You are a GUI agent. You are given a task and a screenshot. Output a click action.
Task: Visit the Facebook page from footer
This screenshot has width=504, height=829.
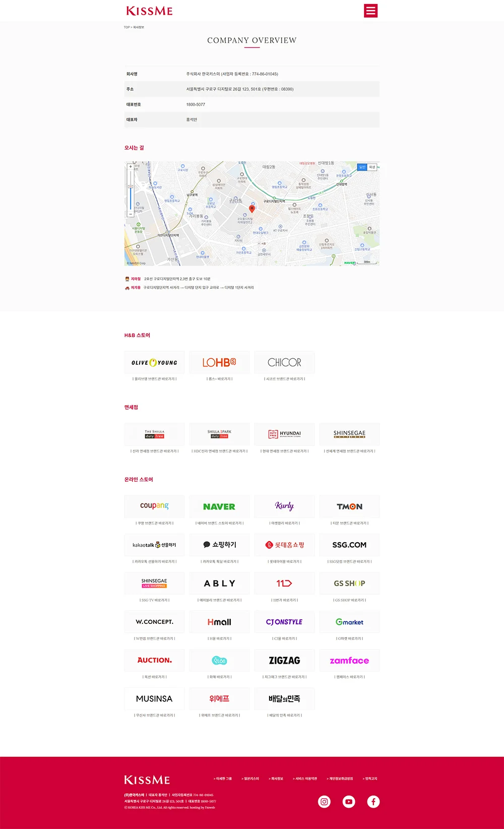coord(373,801)
